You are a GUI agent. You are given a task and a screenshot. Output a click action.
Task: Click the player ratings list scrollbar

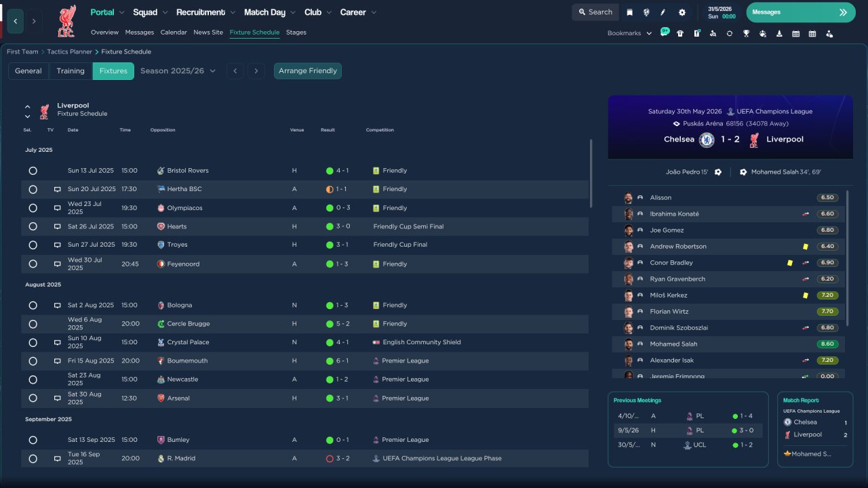click(848, 258)
